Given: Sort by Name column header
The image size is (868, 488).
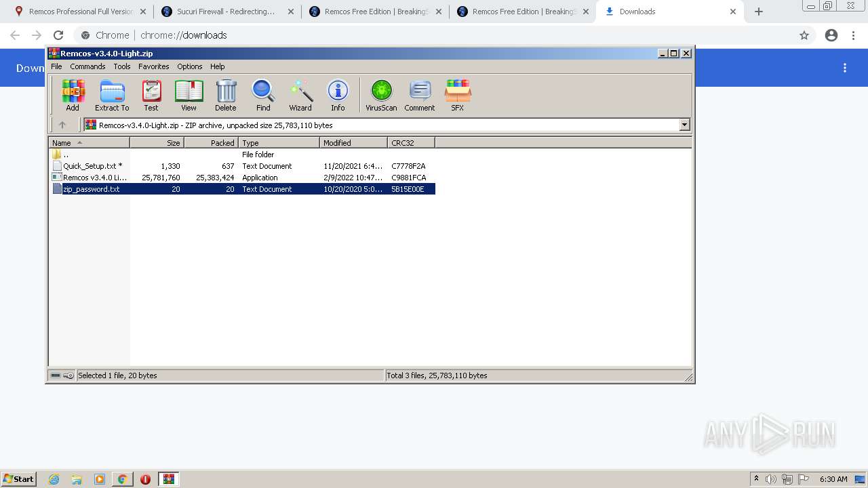Looking at the screenshot, I should pyautogui.click(x=90, y=142).
